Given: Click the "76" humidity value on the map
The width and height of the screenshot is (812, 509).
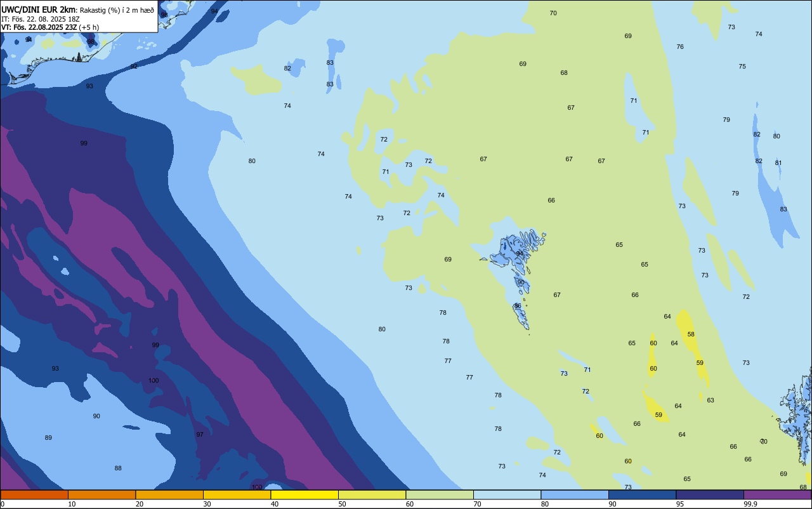Looking at the screenshot, I should (680, 47).
